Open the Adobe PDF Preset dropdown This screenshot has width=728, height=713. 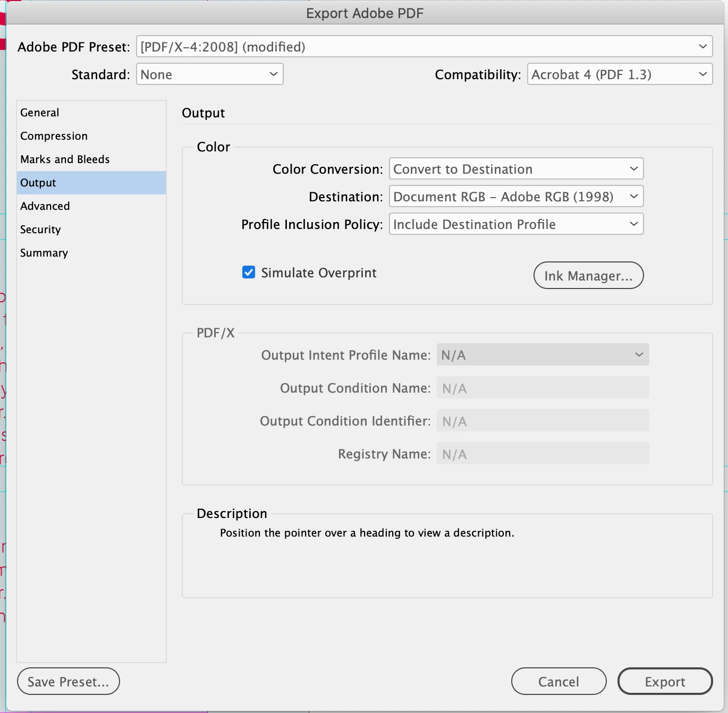coord(424,47)
